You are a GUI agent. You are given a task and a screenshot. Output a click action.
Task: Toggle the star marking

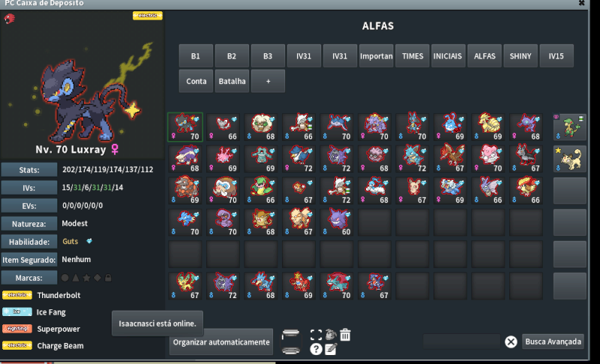tap(86, 278)
